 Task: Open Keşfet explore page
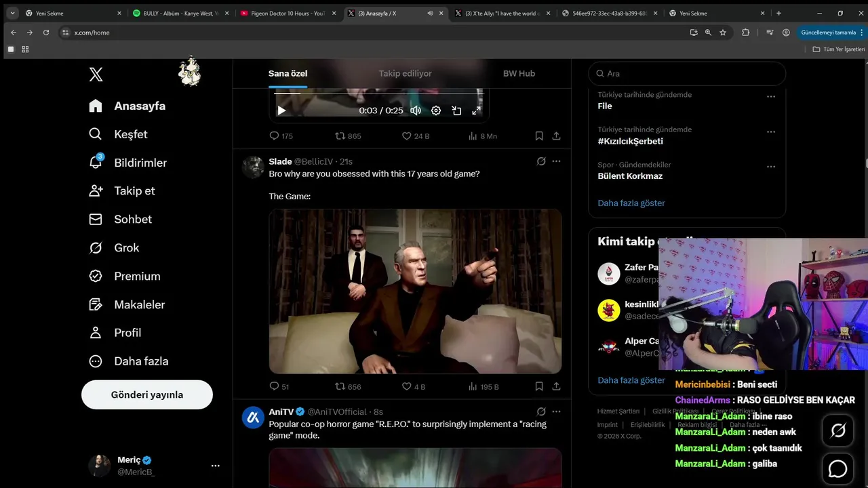point(118,134)
